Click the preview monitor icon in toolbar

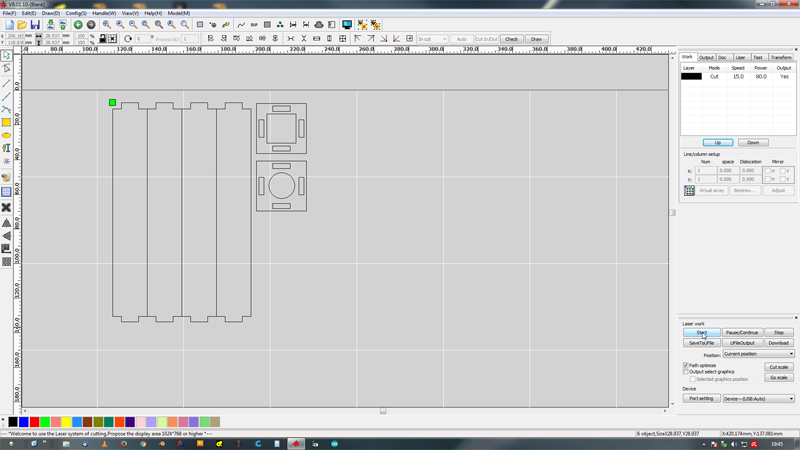click(x=347, y=24)
